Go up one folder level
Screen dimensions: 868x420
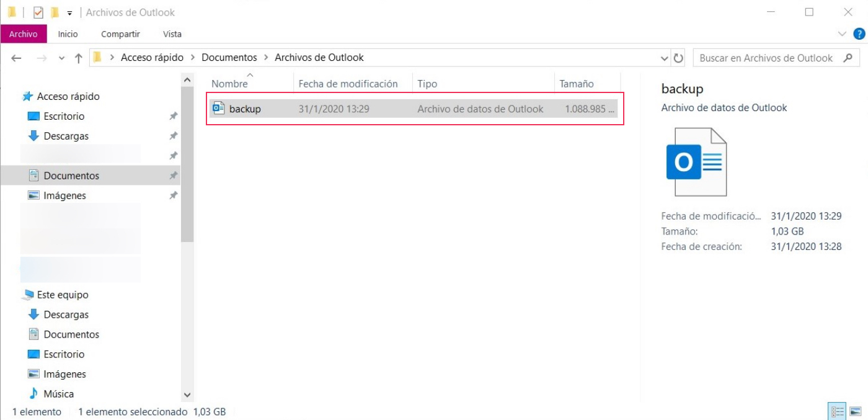[x=78, y=58]
